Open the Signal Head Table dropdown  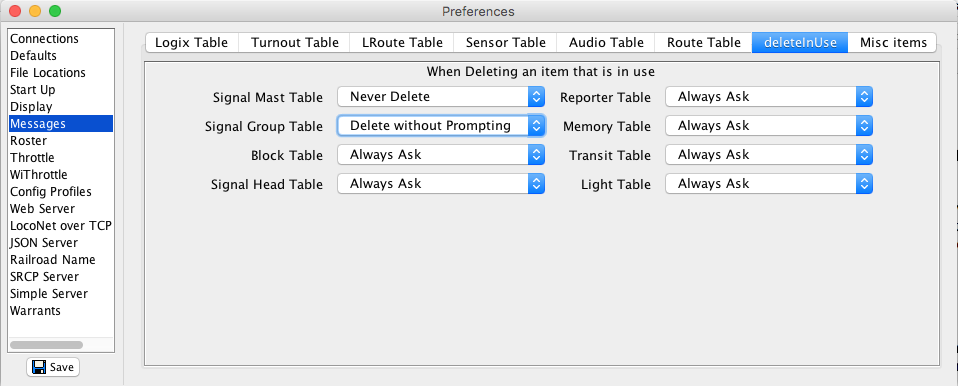[441, 184]
